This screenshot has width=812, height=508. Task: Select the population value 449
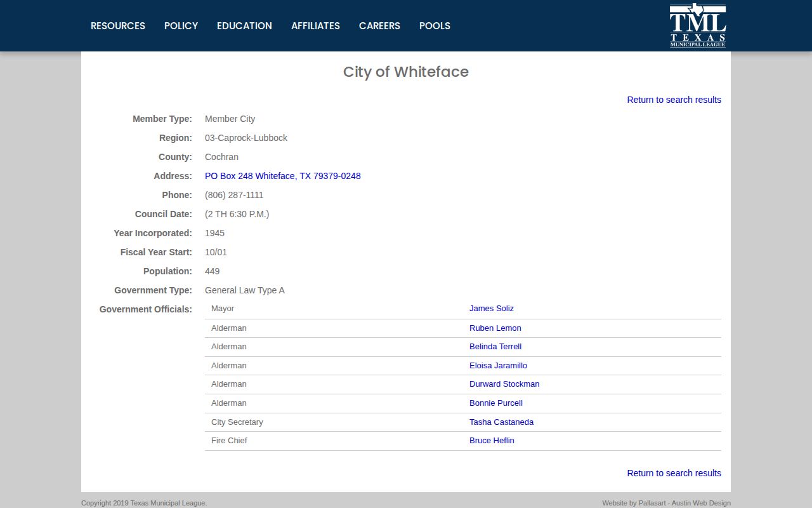pyautogui.click(x=212, y=271)
